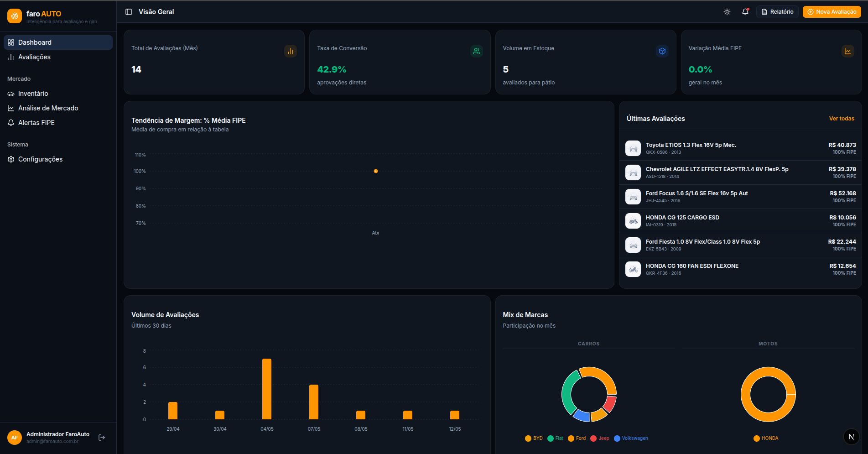Image resolution: width=868 pixels, height=454 pixels.
Task: Click line chart icon in Variação Média FIPE card
Action: [x=848, y=51]
